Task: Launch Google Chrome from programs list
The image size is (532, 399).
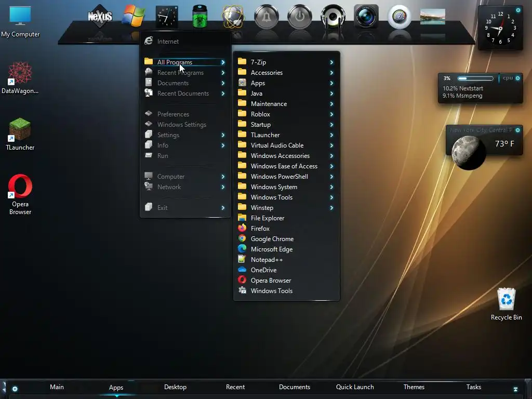Action: click(286, 239)
